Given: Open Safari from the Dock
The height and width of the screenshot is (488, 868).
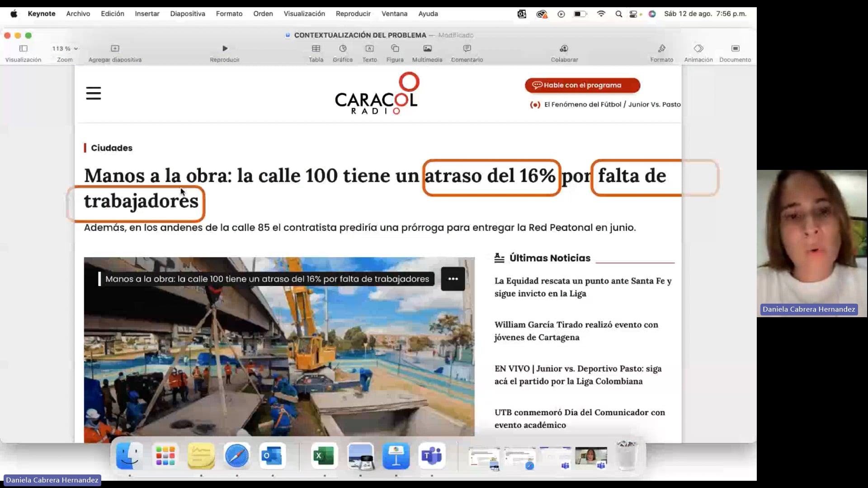Looking at the screenshot, I should [x=237, y=455].
